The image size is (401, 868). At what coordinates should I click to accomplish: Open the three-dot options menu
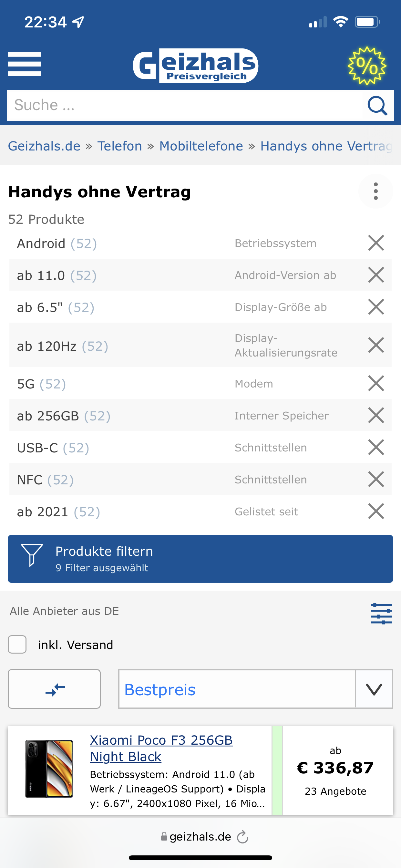pos(375,191)
